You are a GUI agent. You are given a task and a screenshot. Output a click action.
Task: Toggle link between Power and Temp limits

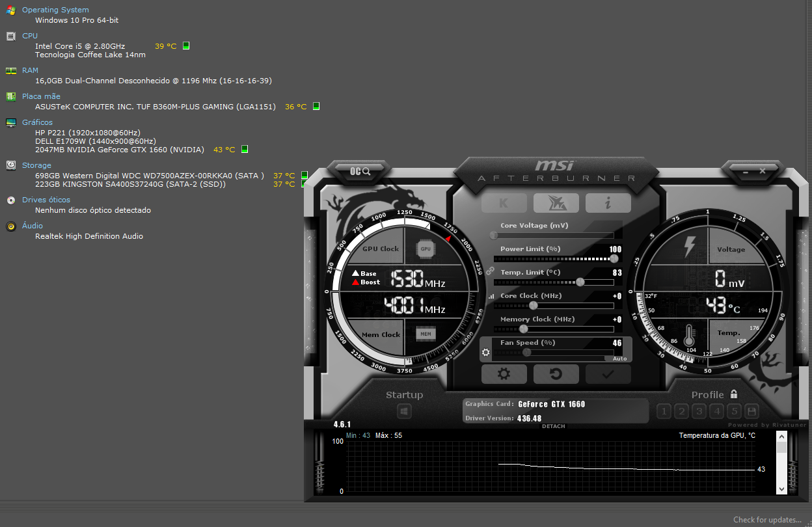pyautogui.click(x=490, y=270)
